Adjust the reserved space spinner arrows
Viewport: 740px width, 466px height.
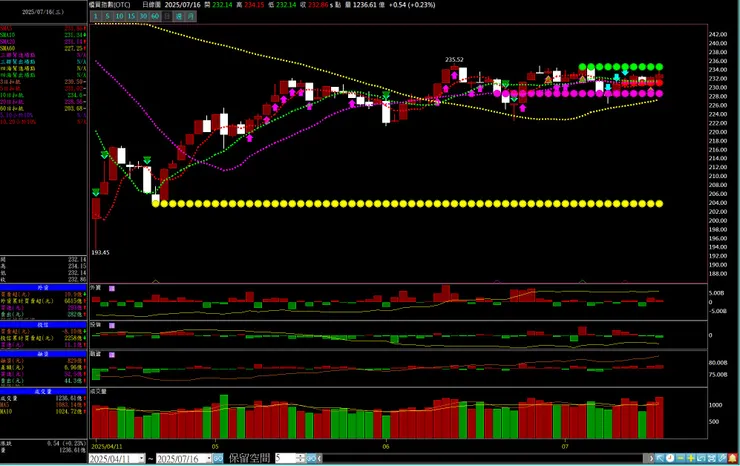coord(301,458)
